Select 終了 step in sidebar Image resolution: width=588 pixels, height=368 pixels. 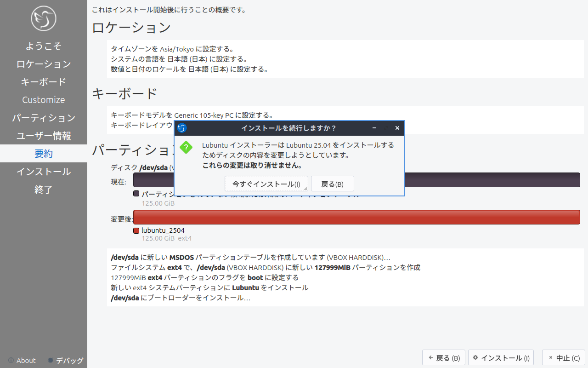click(44, 190)
